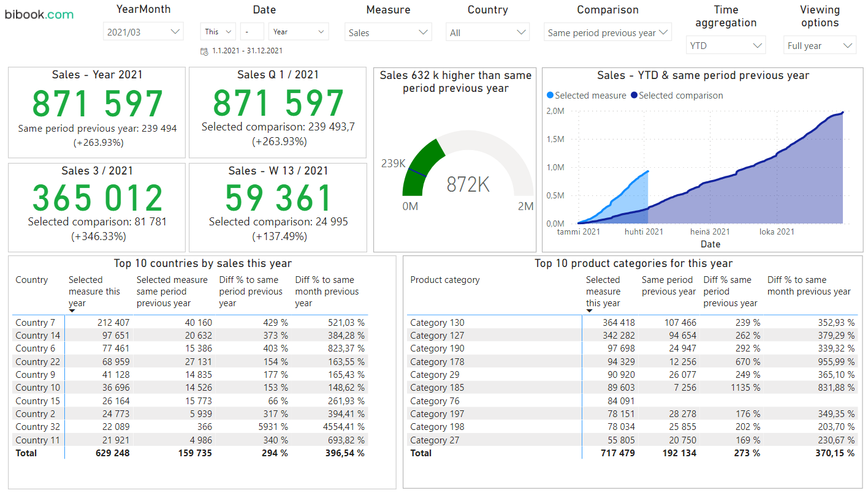
Task: Open the Date 'This' relative dropdown
Action: [218, 32]
